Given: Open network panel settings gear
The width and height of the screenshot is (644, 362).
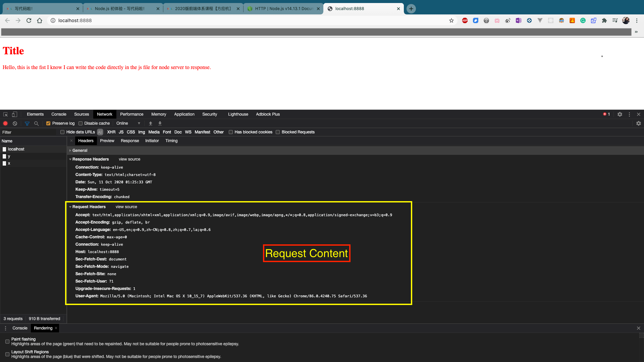Looking at the screenshot, I should [639, 123].
